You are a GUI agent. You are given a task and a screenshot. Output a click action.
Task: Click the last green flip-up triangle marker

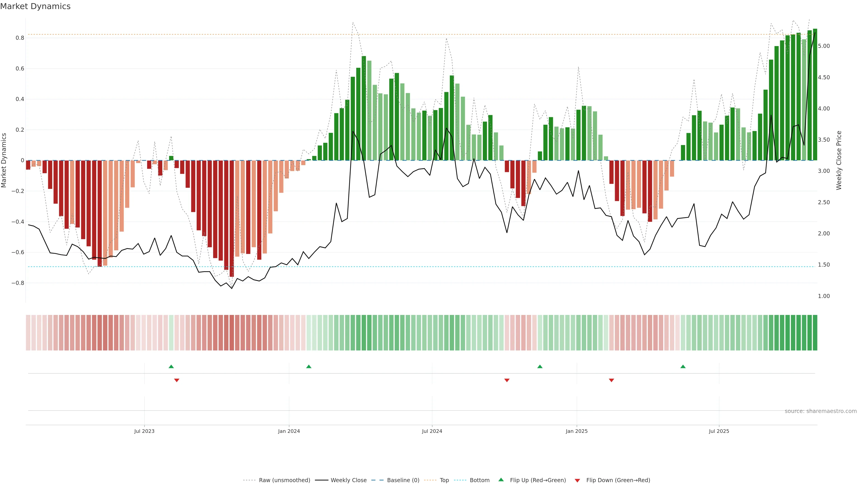[x=683, y=366]
